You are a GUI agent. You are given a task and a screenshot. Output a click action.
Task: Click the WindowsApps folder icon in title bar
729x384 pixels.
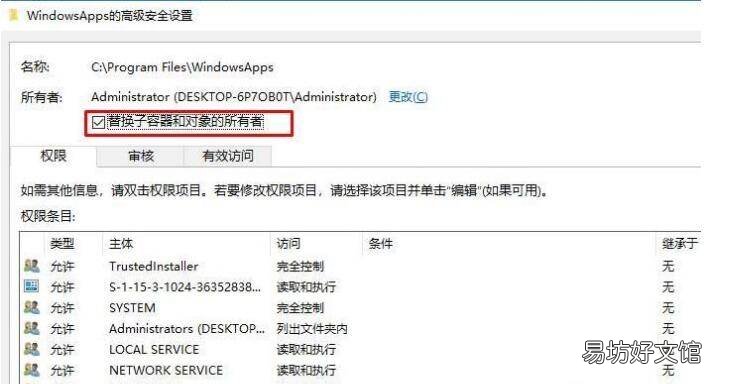pos(14,15)
